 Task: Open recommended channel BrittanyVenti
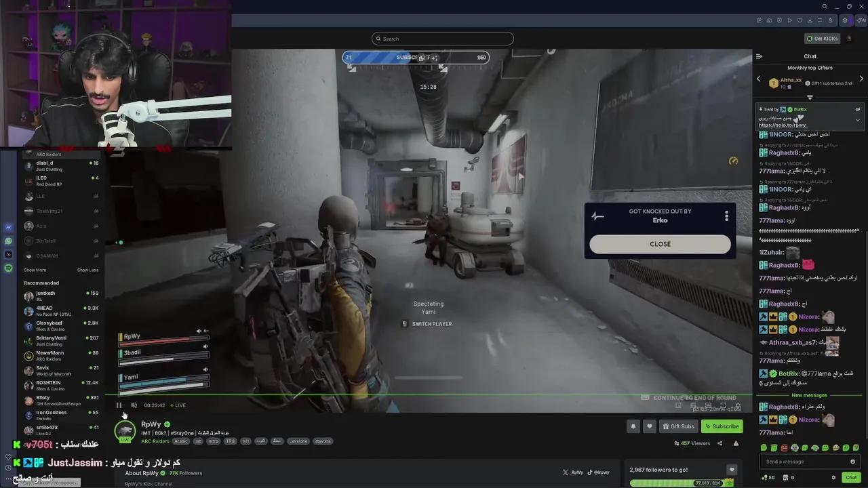[61, 340]
